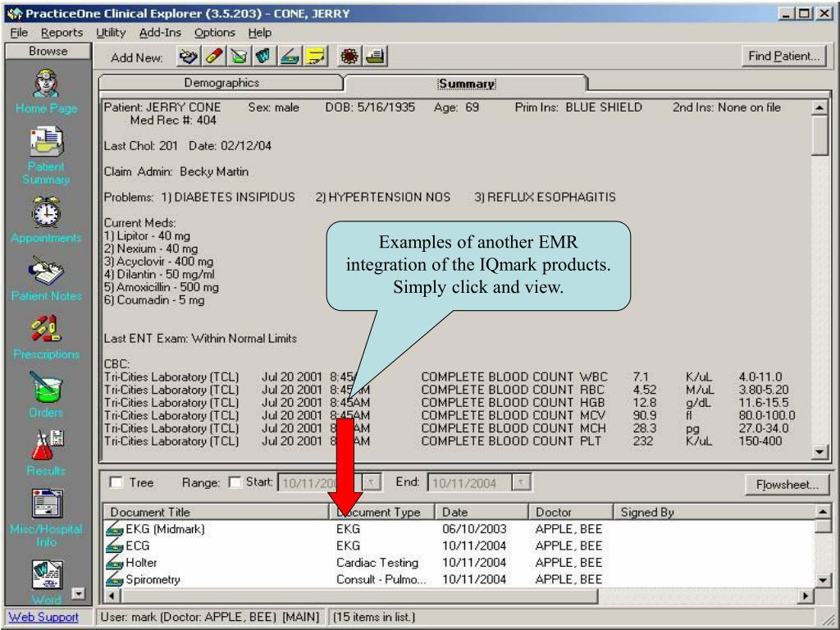Sort by Signed By column header
This screenshot has width=840, height=630.
(714, 512)
